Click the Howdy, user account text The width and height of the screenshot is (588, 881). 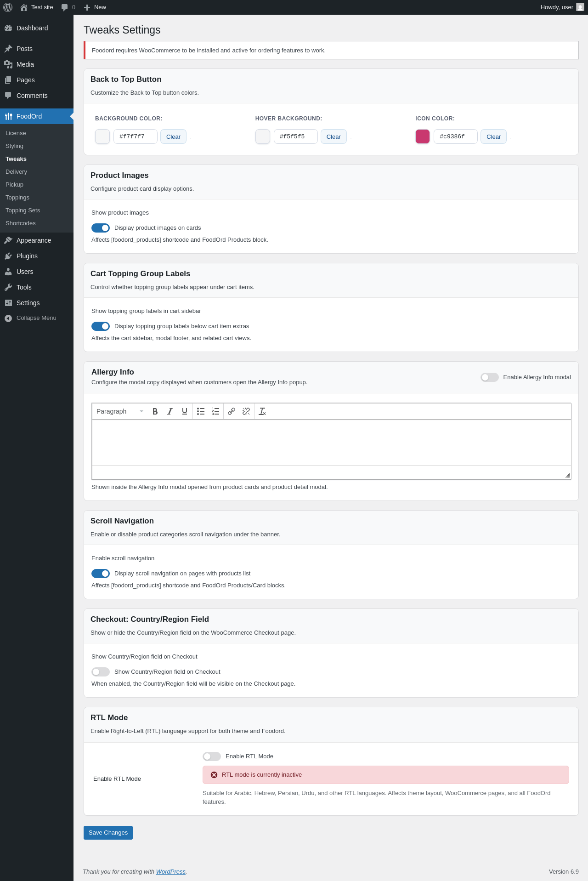point(557,7)
